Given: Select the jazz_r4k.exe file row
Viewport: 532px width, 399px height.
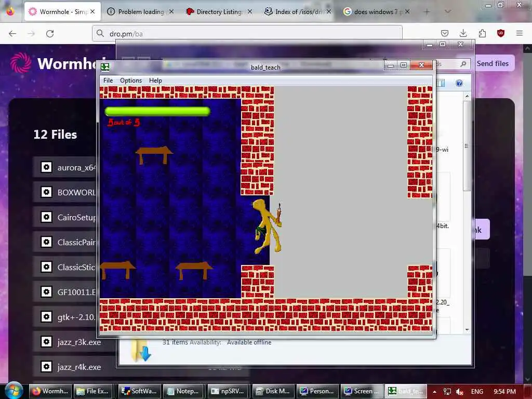Looking at the screenshot, I should tap(75, 367).
